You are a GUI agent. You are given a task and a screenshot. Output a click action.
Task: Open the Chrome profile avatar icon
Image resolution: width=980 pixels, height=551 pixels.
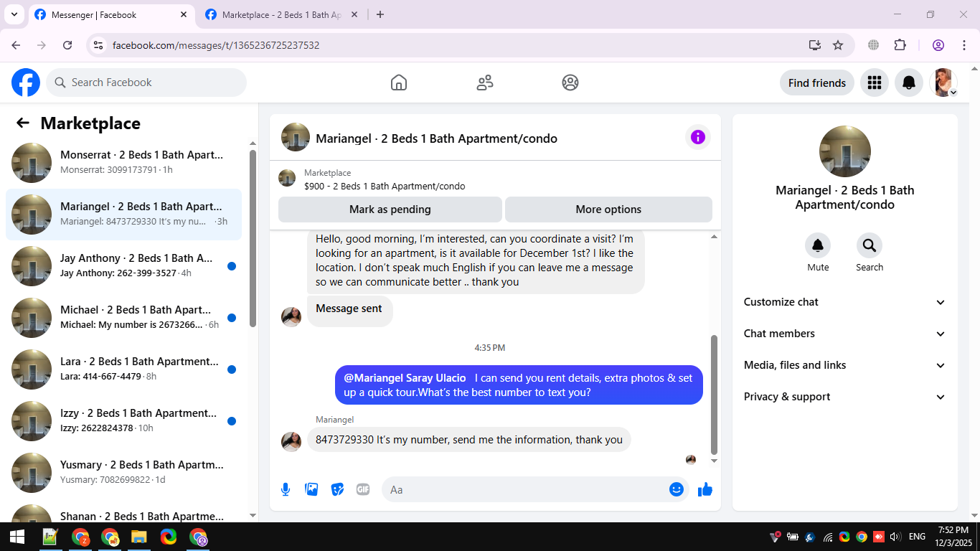[x=938, y=45]
